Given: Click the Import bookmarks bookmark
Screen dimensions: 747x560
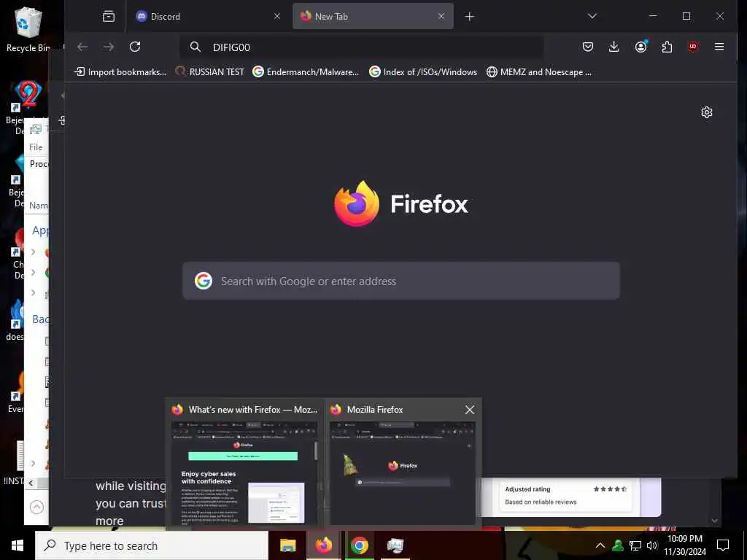Looking at the screenshot, I should (120, 72).
